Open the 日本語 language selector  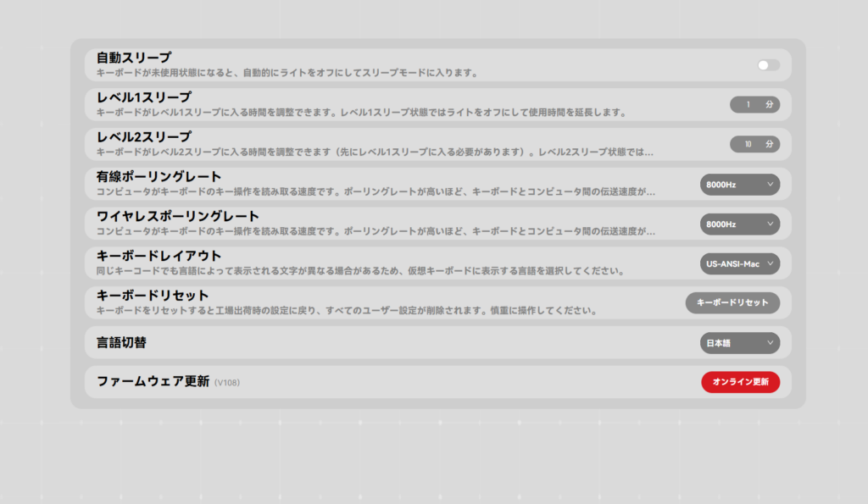coord(739,343)
